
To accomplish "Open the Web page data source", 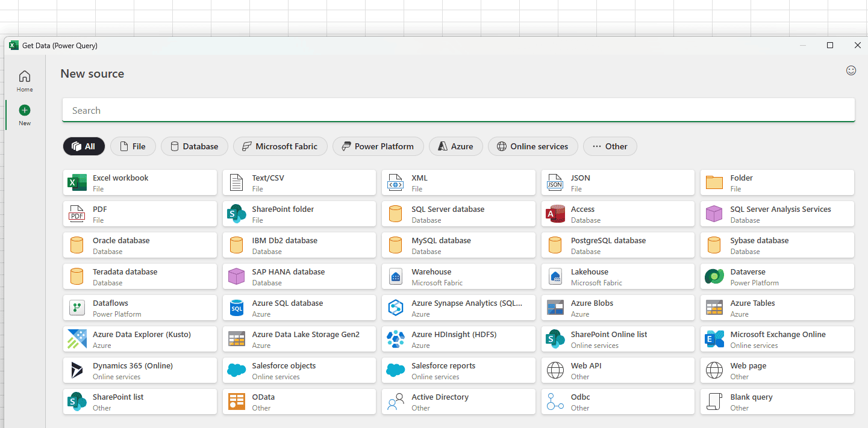I will [x=776, y=370].
